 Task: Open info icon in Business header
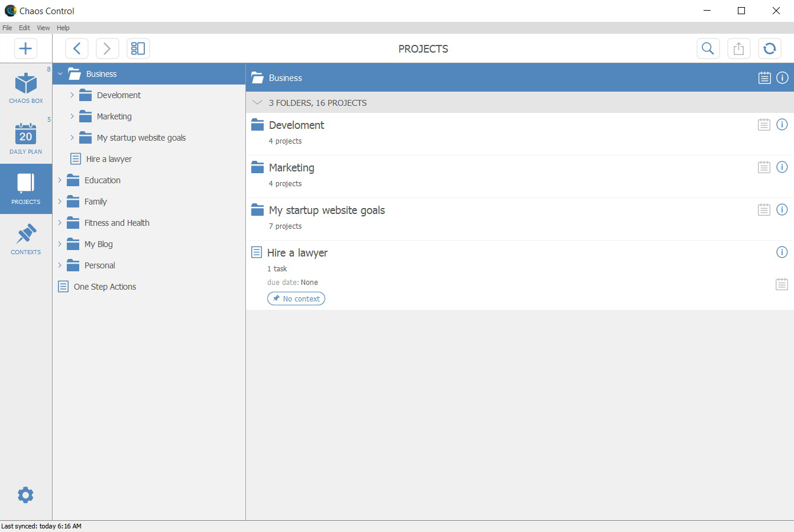tap(782, 78)
